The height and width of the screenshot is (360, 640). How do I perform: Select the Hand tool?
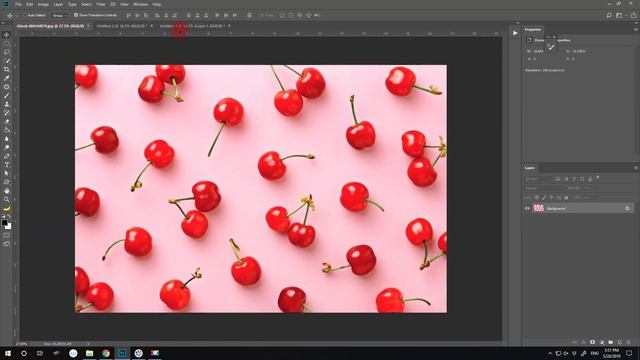[7, 191]
